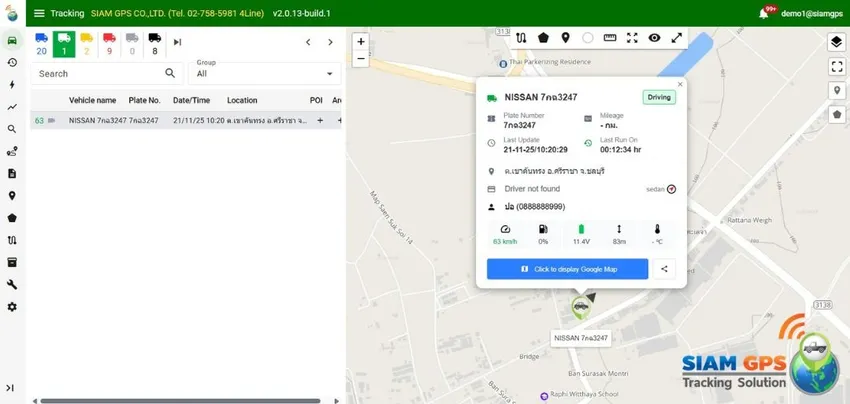
Task: Click the search magnifier in Search box
Action: 170,73
